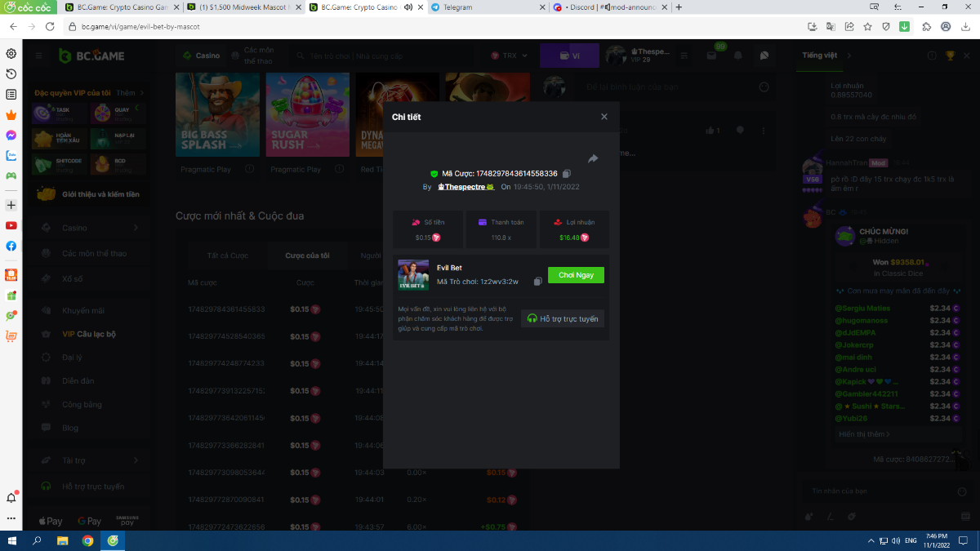Close the Chi tiết dialog
Viewport: 980px width, 551px height.
[604, 117]
